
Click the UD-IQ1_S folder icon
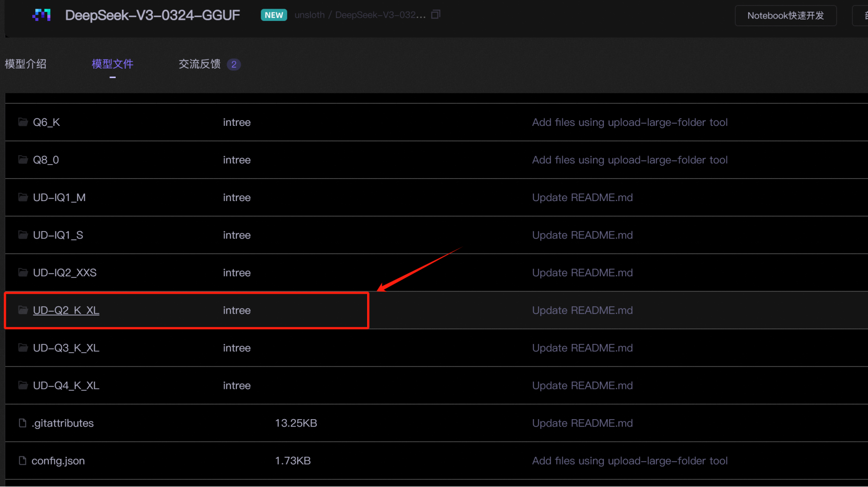(22, 234)
